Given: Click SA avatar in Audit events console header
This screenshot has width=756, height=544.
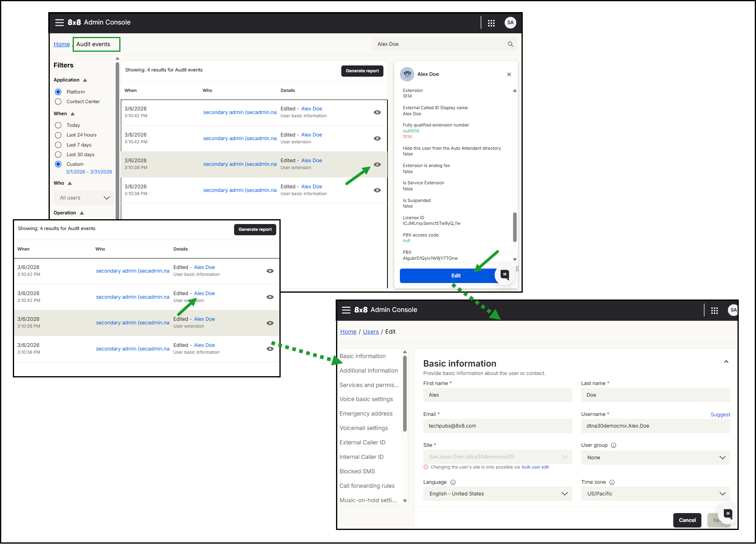Looking at the screenshot, I should pos(510,22).
